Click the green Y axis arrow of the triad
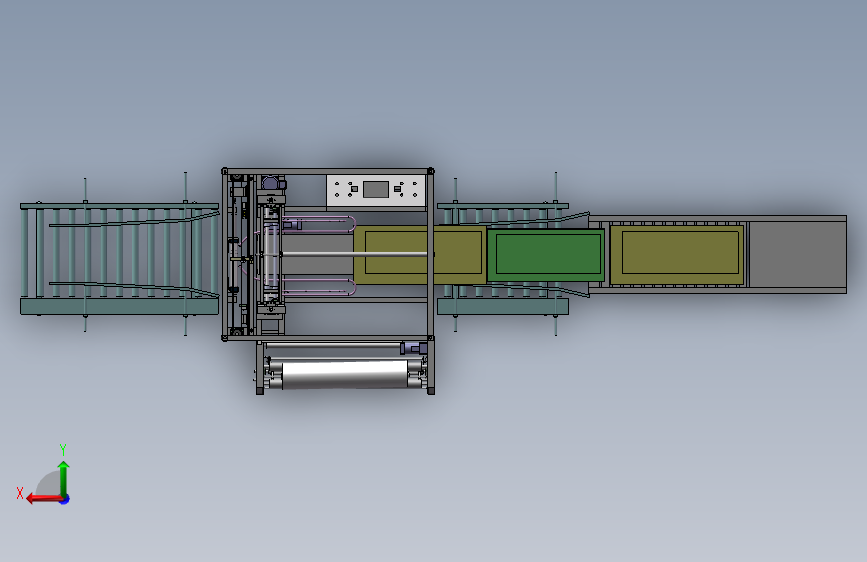Viewport: 867px width, 562px height. click(x=64, y=478)
